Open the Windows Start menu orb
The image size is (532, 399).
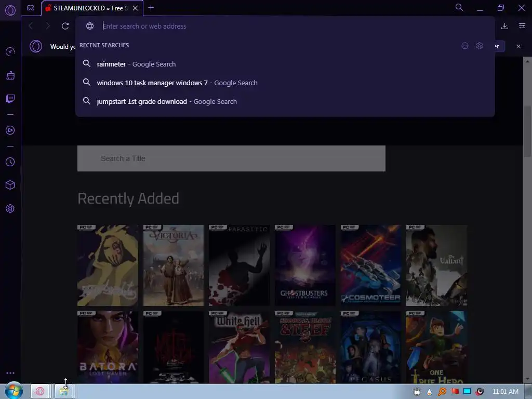click(x=14, y=391)
